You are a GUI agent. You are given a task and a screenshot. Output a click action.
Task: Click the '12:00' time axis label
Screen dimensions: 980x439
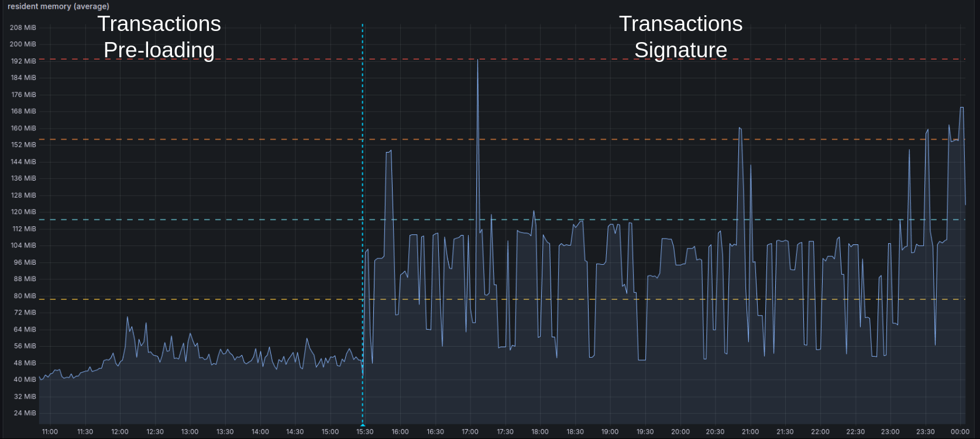pos(120,432)
